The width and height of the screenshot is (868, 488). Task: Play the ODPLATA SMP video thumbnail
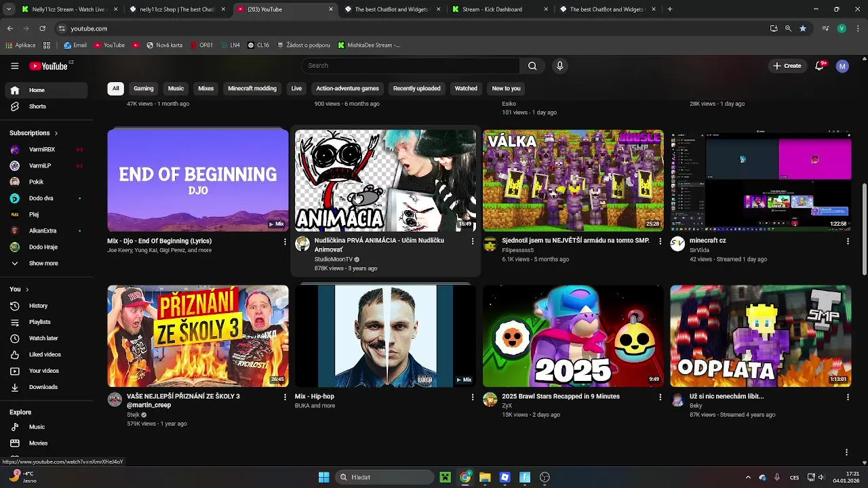(760, 336)
